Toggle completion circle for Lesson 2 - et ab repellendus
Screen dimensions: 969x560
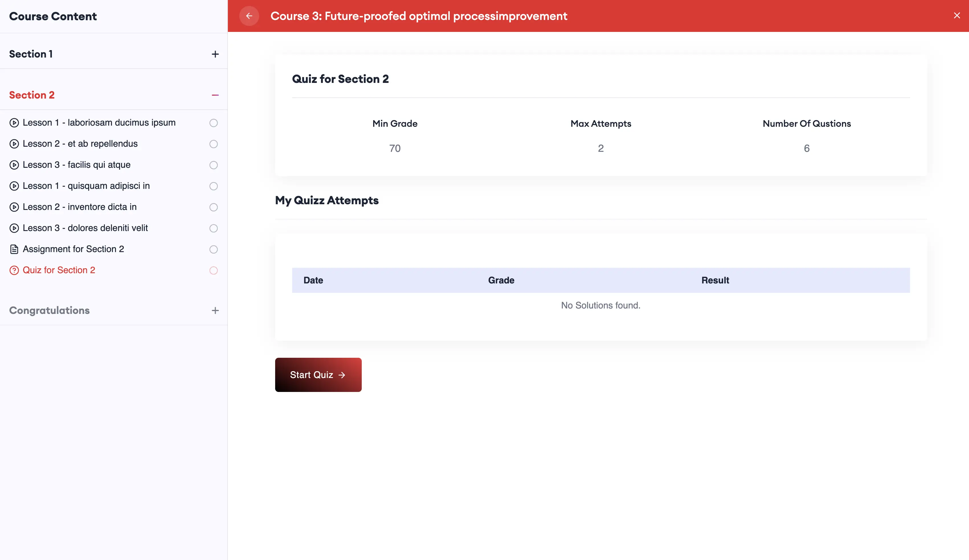coord(213,144)
